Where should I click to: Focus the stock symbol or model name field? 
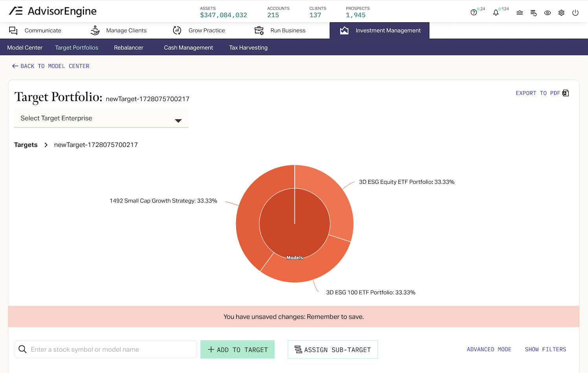[106, 349]
